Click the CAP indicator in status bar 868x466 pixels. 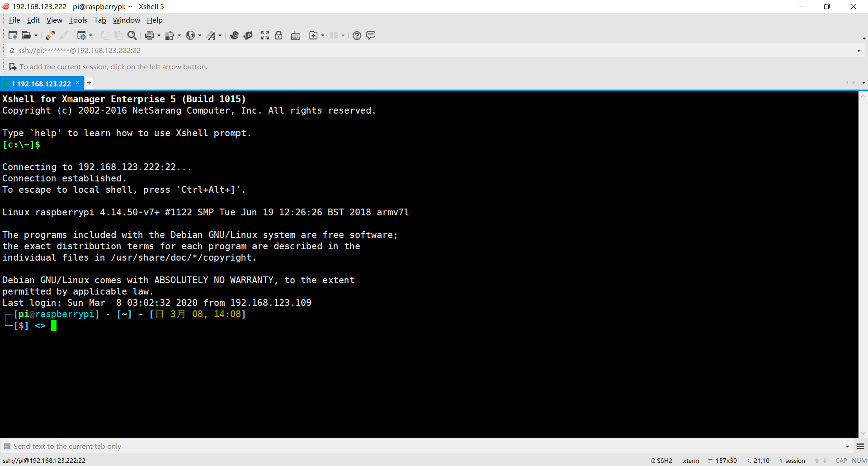tap(841, 461)
